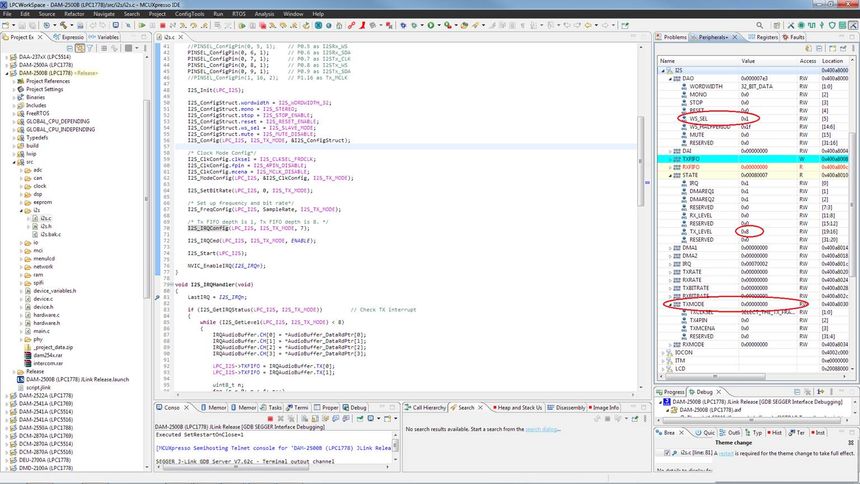Collapse the src folder
Image resolution: width=860 pixels, height=484 pixels.
click(15, 162)
